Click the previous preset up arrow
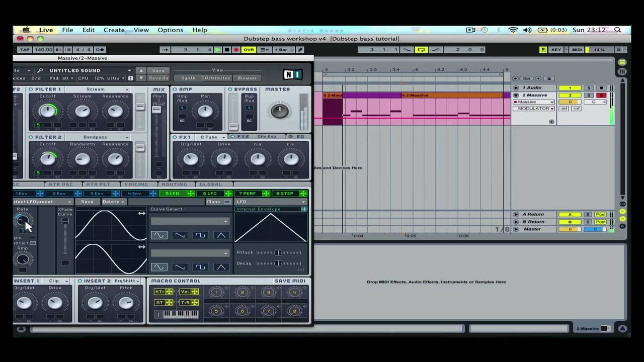Screen dimensions: 644x362 [141, 70]
